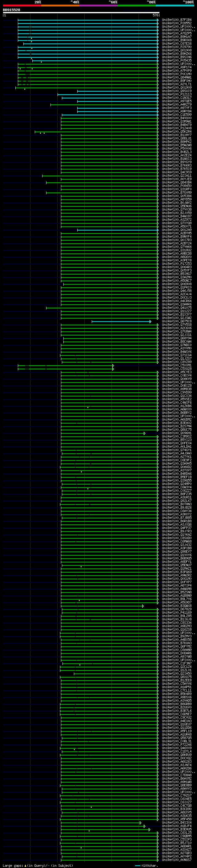Click the purple ~60% identity legend segment

click(99, 6)
